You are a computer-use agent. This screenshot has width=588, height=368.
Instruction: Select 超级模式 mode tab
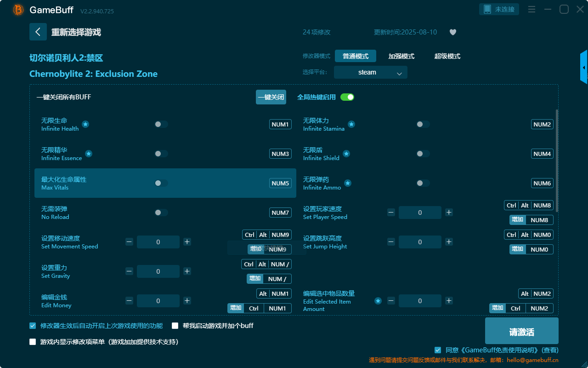[447, 56]
